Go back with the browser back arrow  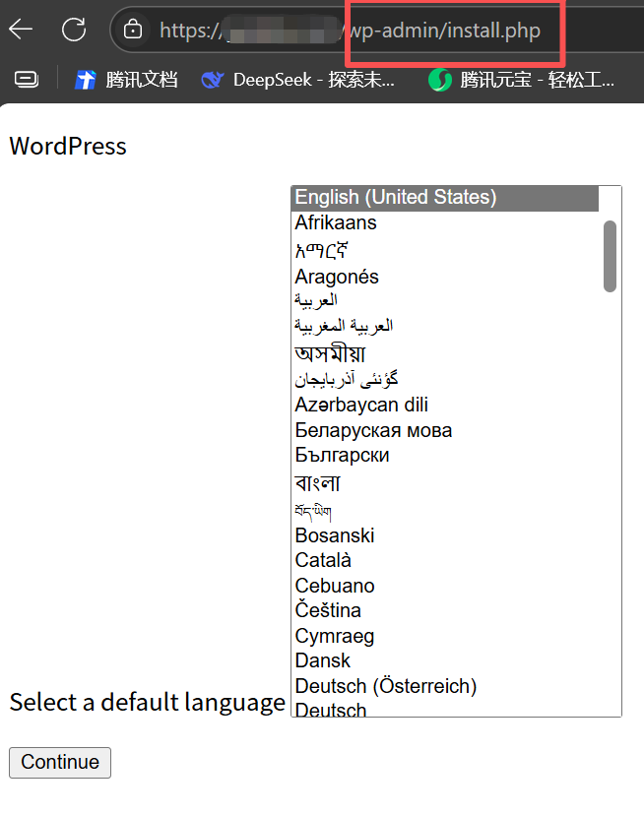[21, 30]
